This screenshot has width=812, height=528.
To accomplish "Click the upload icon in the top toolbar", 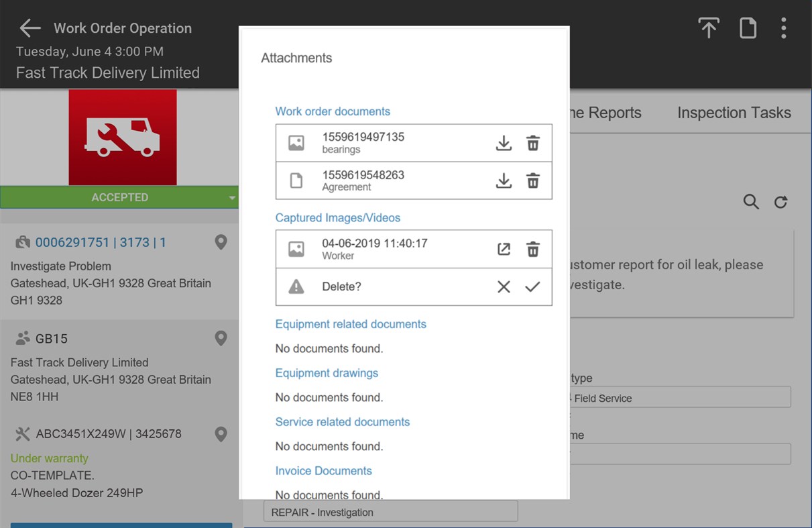I will (x=708, y=28).
